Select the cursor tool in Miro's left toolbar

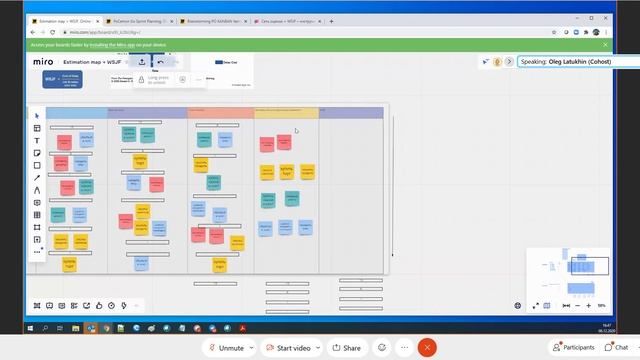click(x=37, y=116)
